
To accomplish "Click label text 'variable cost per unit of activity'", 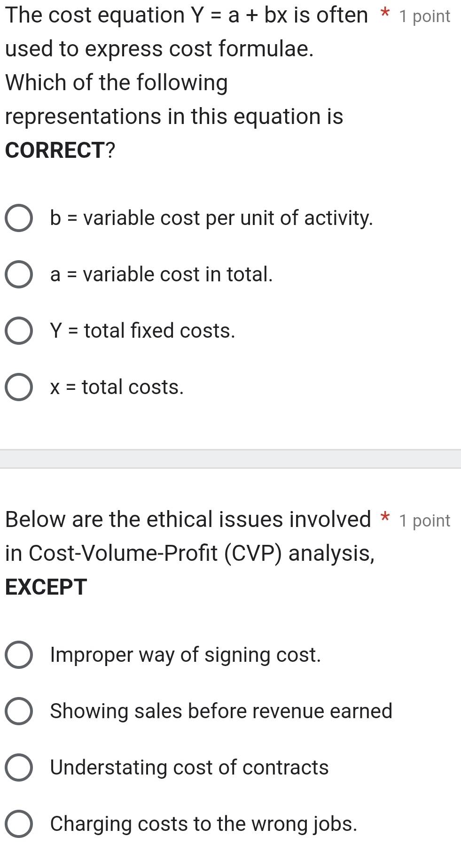I will pos(228,218).
